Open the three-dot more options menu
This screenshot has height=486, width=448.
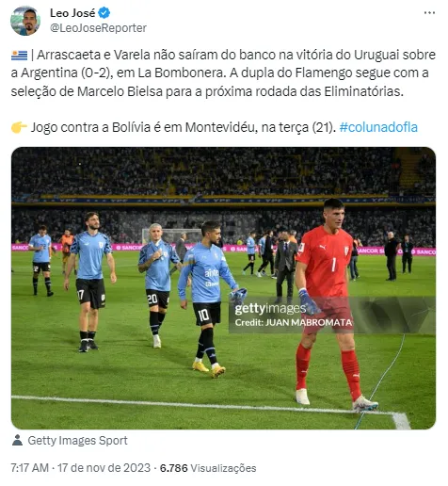coord(429,13)
